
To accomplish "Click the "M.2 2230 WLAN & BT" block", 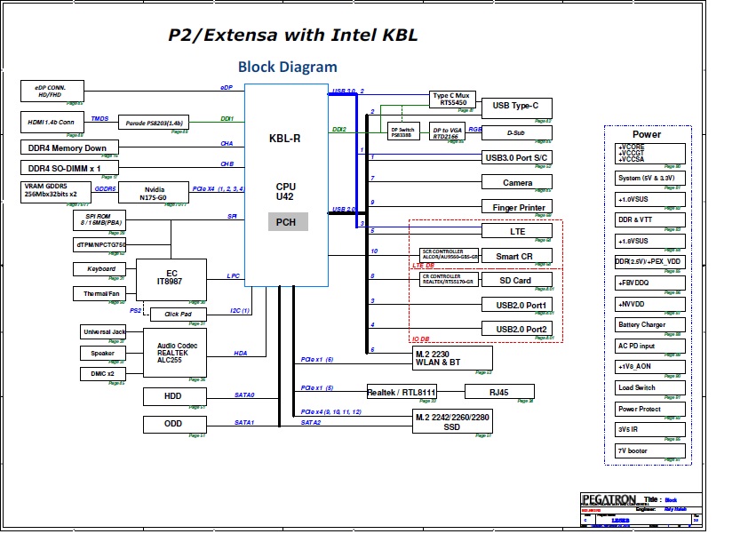I will (x=452, y=358).
